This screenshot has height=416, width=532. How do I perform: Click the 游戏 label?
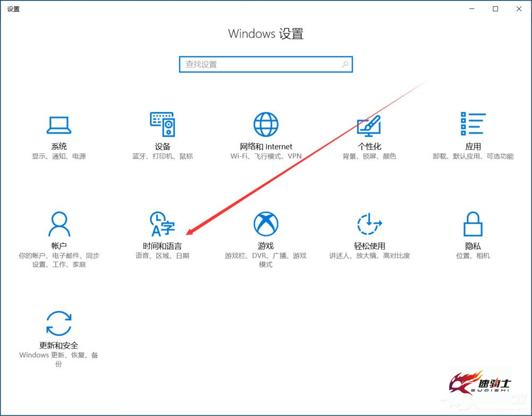[x=265, y=246]
